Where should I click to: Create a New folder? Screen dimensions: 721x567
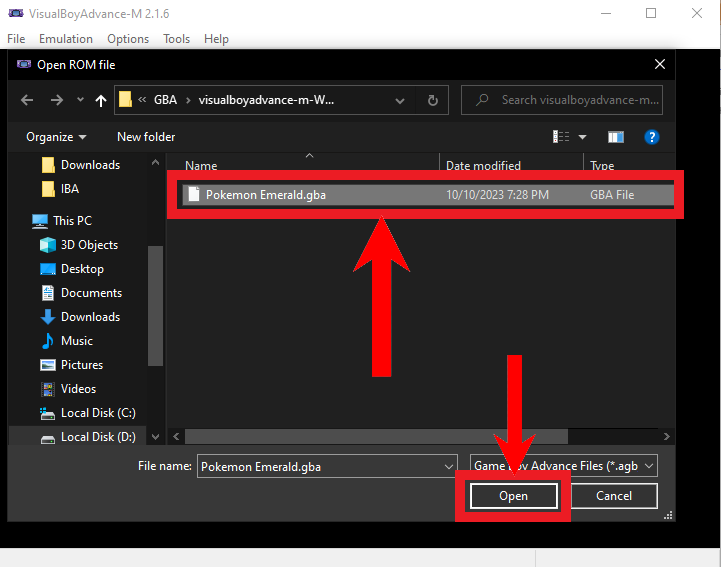(x=146, y=137)
